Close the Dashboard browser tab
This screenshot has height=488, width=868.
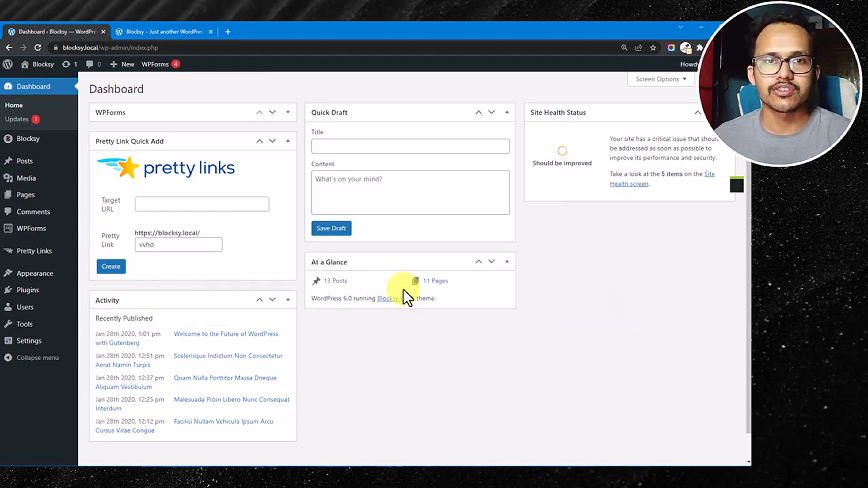[103, 32]
